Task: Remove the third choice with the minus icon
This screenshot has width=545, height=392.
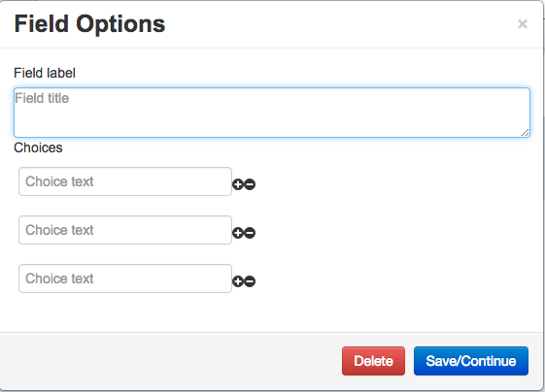Action: point(250,281)
